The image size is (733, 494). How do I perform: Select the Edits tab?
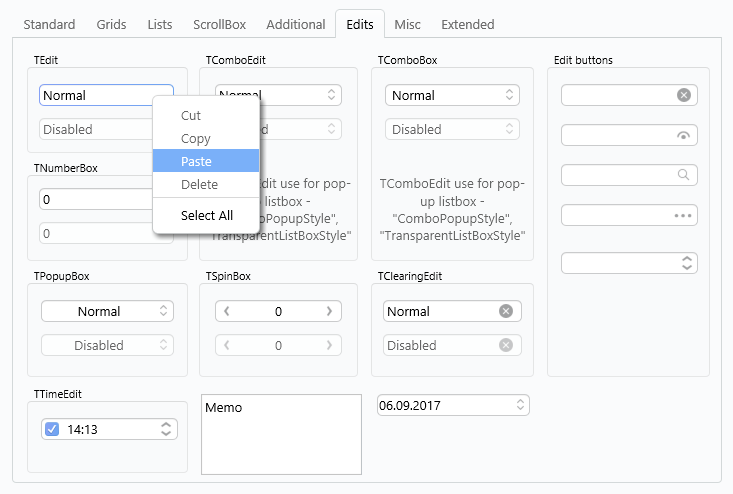360,24
